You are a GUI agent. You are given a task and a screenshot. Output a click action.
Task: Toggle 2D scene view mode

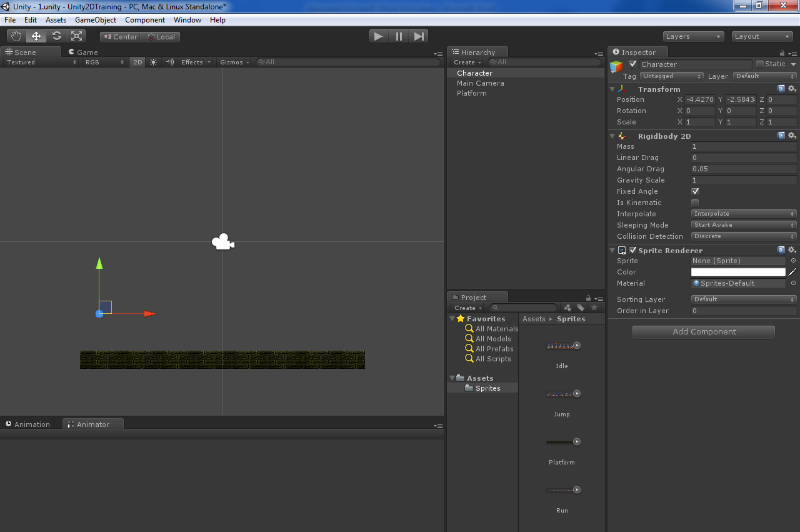[x=137, y=62]
